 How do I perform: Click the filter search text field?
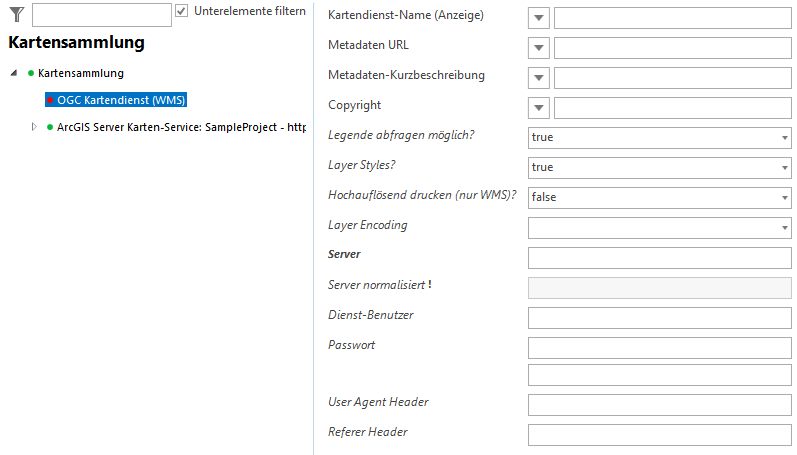pos(101,14)
